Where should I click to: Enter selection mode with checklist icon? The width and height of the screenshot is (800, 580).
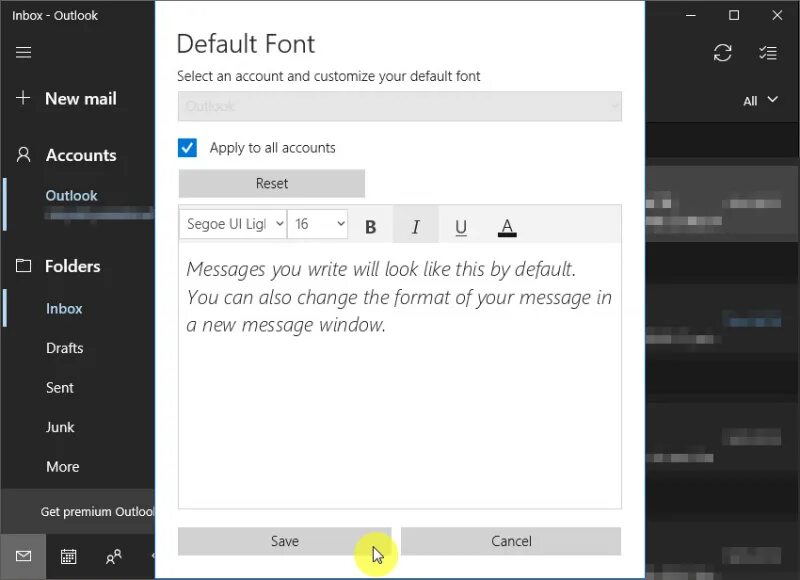(x=768, y=53)
